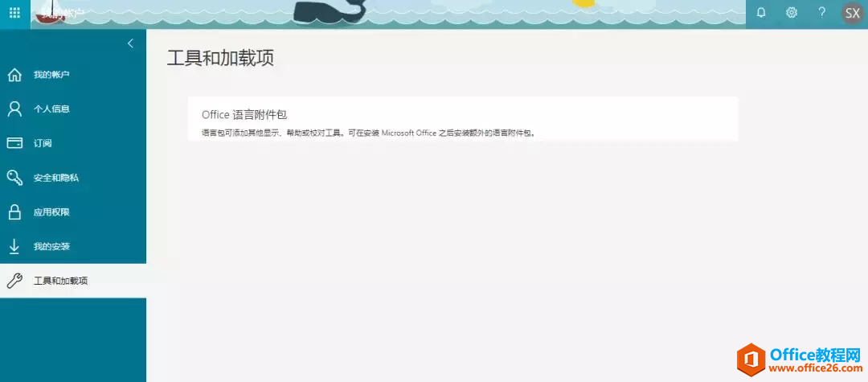This screenshot has height=382, width=868.
Task: Click the language pack description text
Action: (369, 133)
